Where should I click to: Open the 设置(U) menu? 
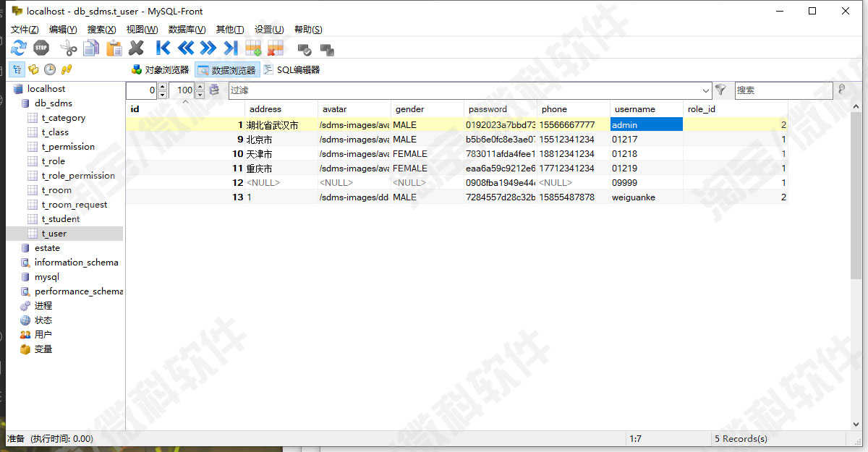pos(269,29)
